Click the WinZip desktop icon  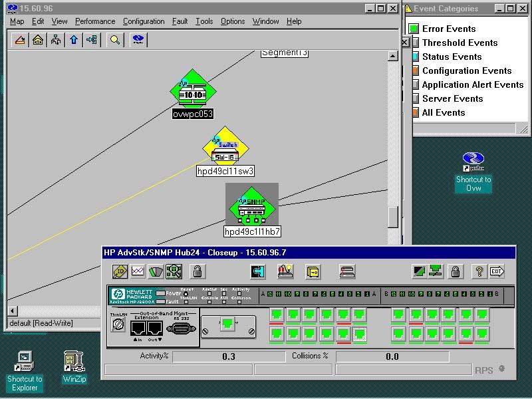point(74,367)
